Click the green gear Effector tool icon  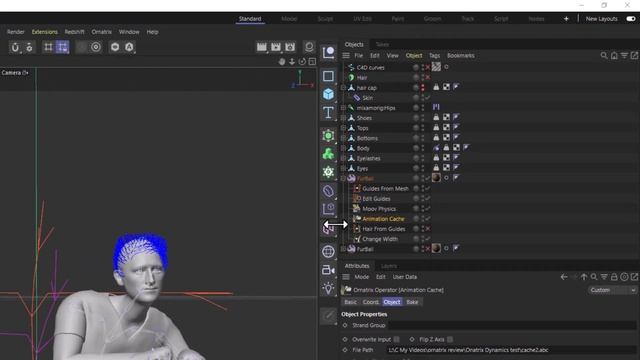tap(328, 172)
